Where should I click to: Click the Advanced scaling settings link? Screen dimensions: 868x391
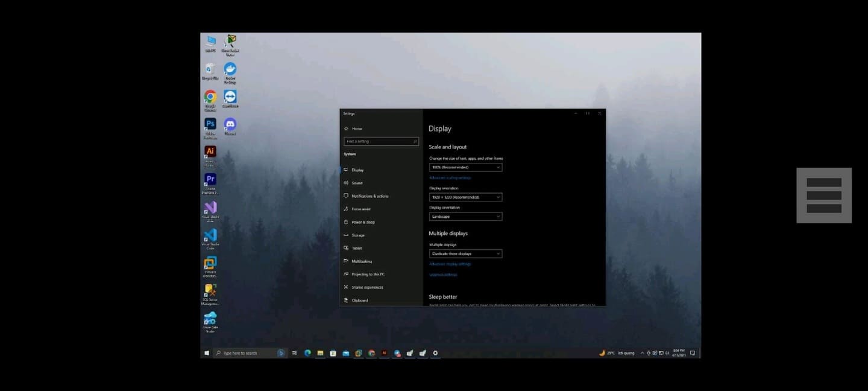[x=450, y=178]
